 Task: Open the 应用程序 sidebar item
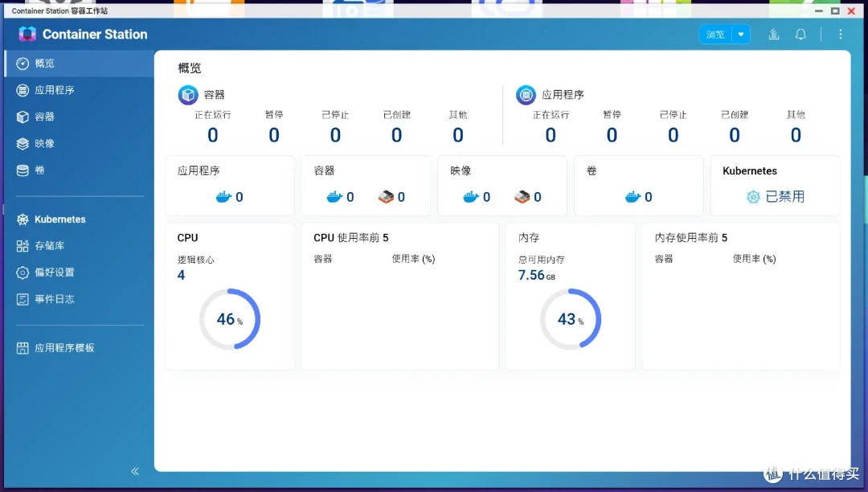coord(79,90)
